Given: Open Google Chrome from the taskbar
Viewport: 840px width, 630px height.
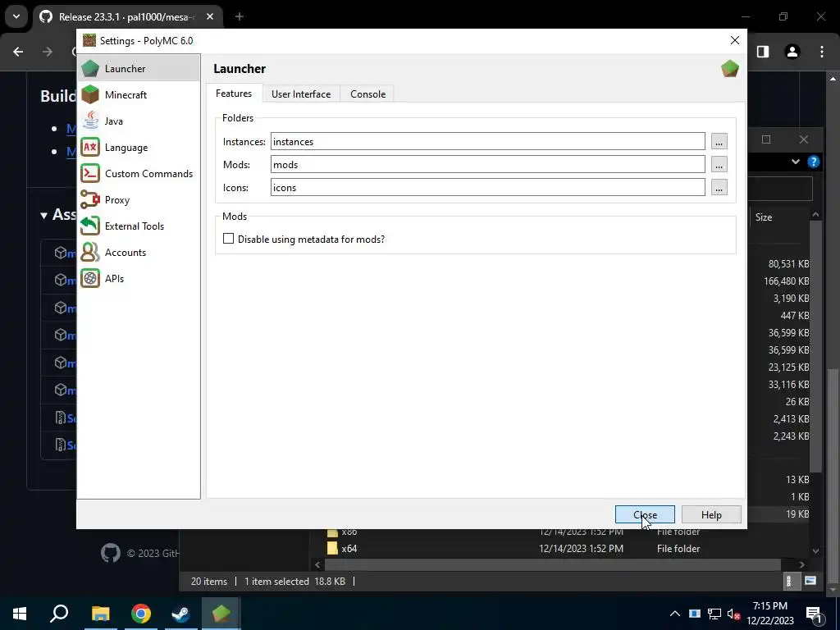Looking at the screenshot, I should pos(140,614).
